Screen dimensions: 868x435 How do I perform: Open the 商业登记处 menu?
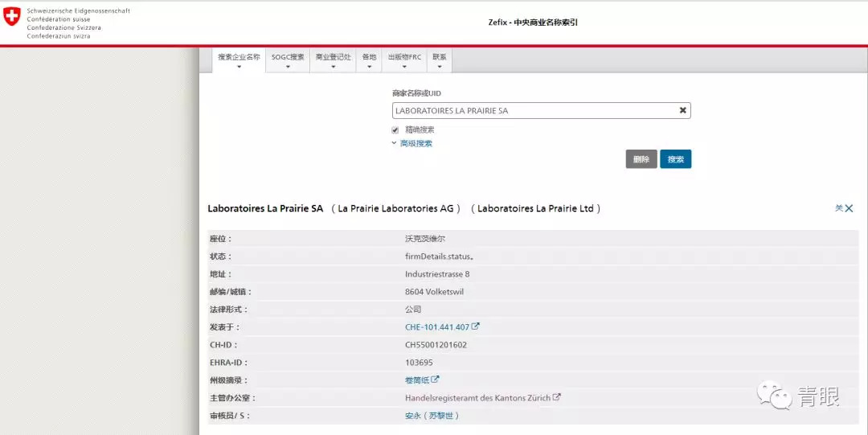pos(333,60)
